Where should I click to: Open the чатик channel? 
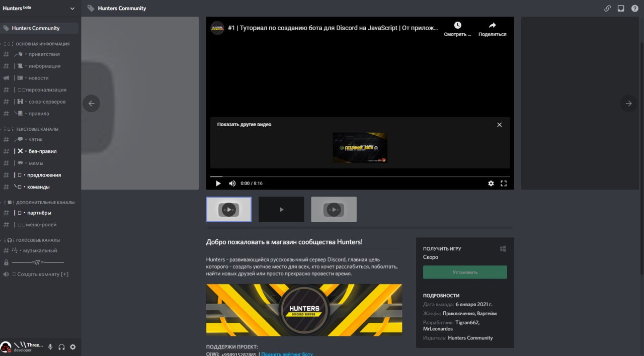point(40,139)
